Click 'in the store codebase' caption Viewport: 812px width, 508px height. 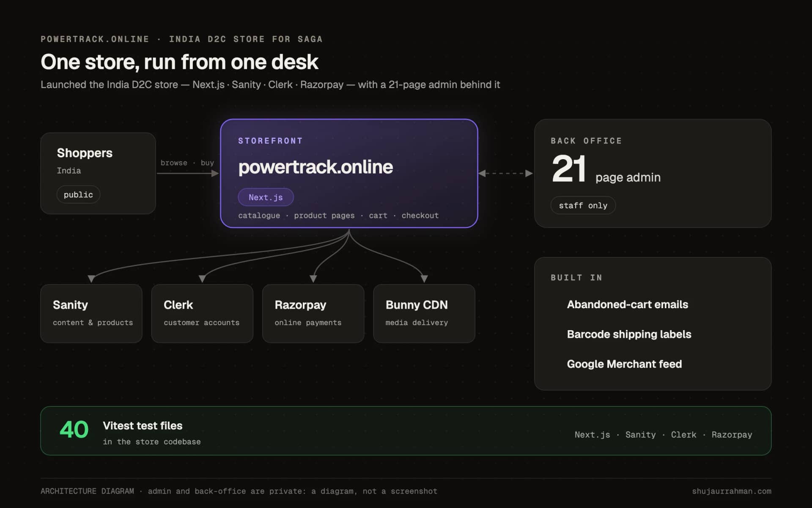tap(152, 442)
